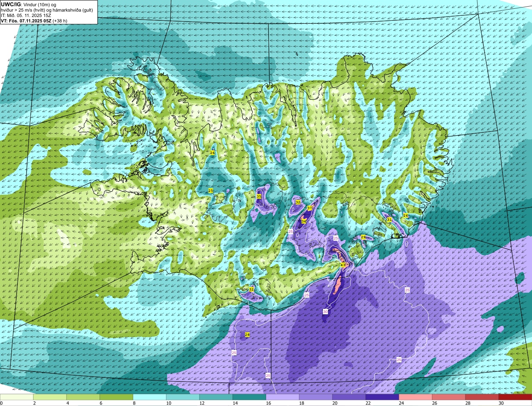
Task: Pick the 14–16 m/s dark teal legend swatch
Action: point(249,397)
